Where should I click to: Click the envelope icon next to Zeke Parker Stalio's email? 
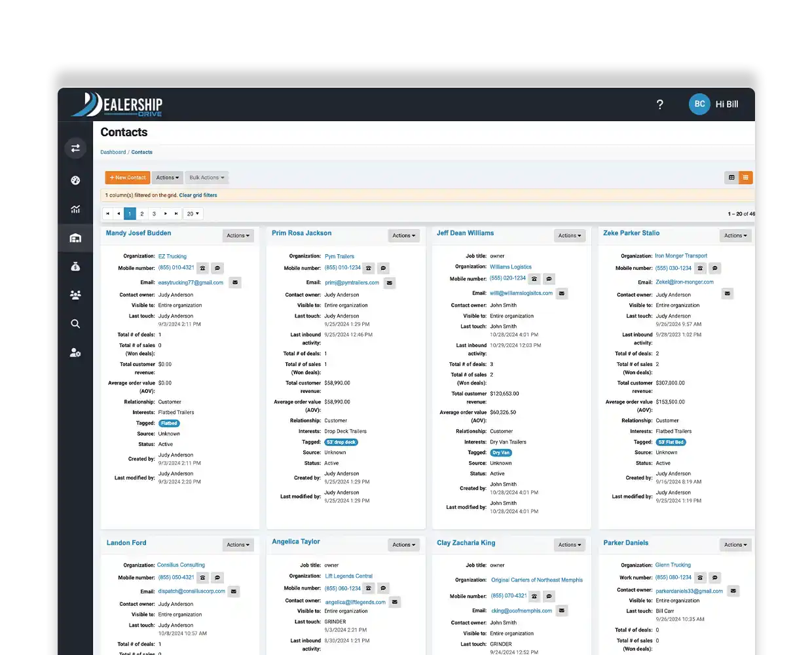[727, 293]
